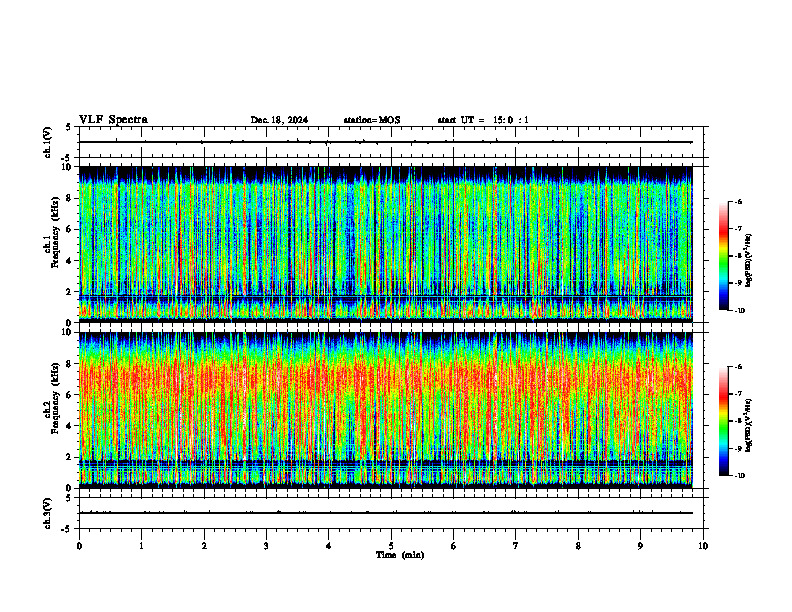
Task: Click time axis tick label "8"
Action: tap(578, 546)
